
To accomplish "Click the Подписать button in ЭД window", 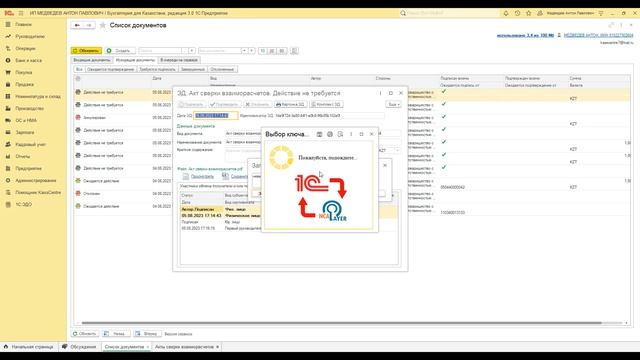I will click(191, 104).
